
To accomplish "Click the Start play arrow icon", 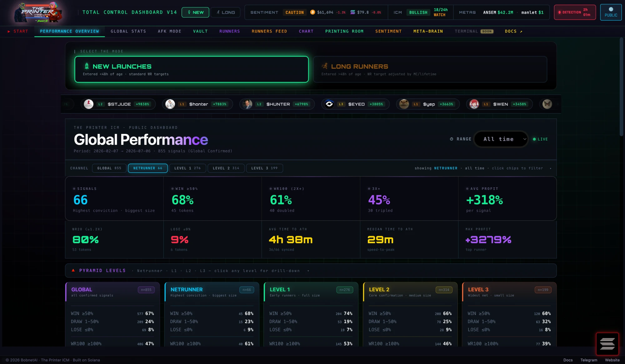I will click(x=9, y=32).
